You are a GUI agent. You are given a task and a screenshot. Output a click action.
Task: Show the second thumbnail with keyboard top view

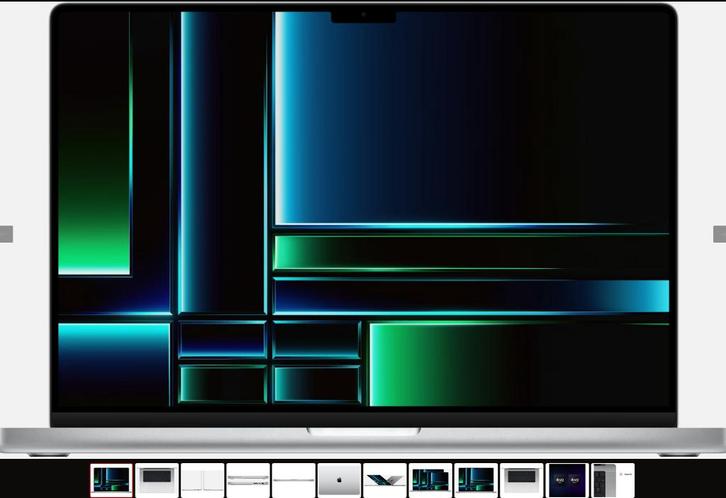[157, 480]
